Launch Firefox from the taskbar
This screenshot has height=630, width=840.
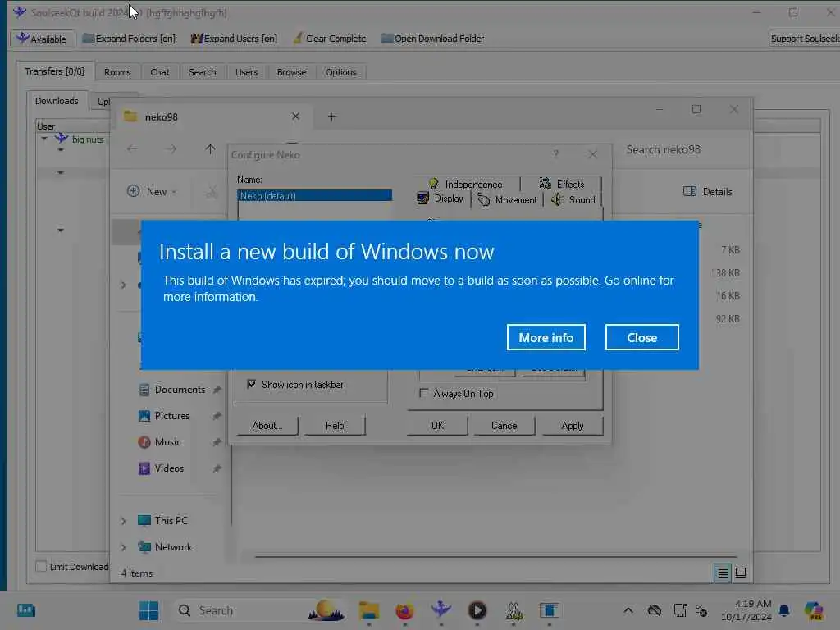click(x=405, y=610)
